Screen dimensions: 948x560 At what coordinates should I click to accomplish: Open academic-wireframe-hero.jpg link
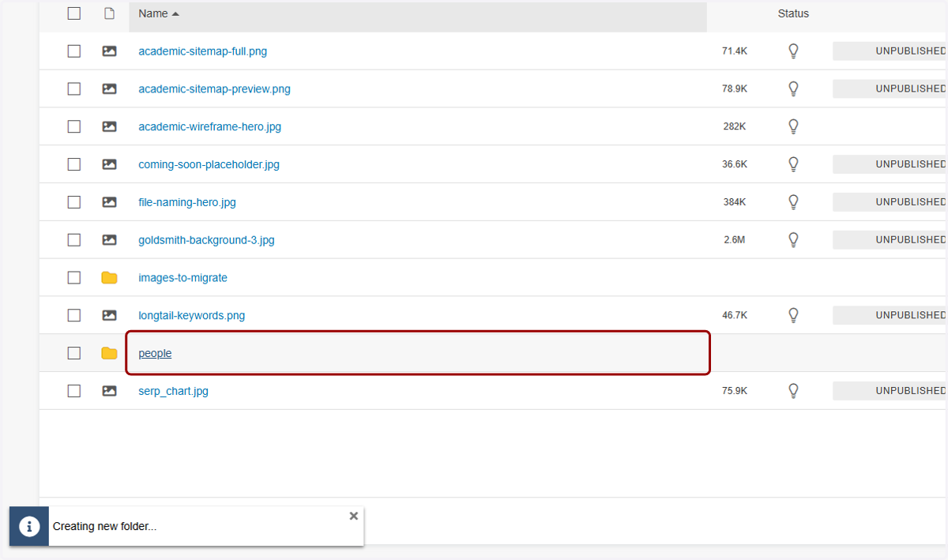(x=209, y=126)
